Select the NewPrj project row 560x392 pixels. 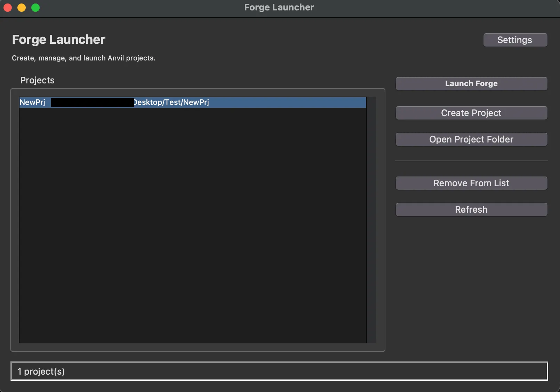pos(192,103)
